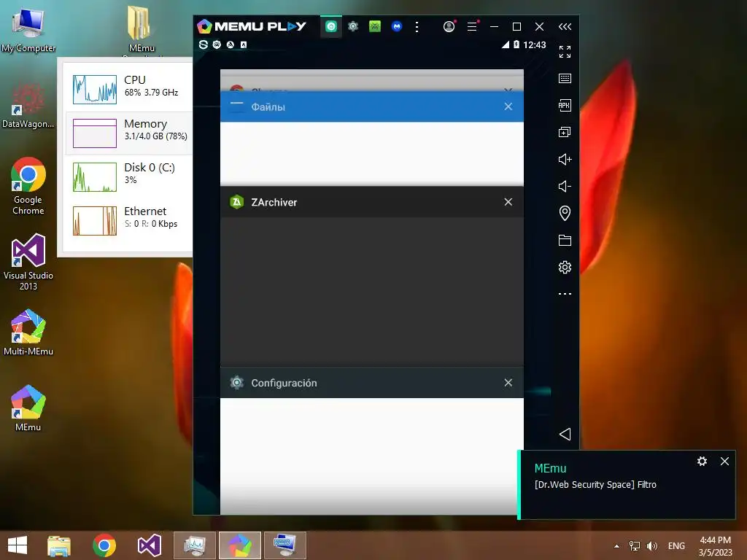747x560 pixels.
Task: Select the Ethernet performance entry
Action: tap(128, 220)
